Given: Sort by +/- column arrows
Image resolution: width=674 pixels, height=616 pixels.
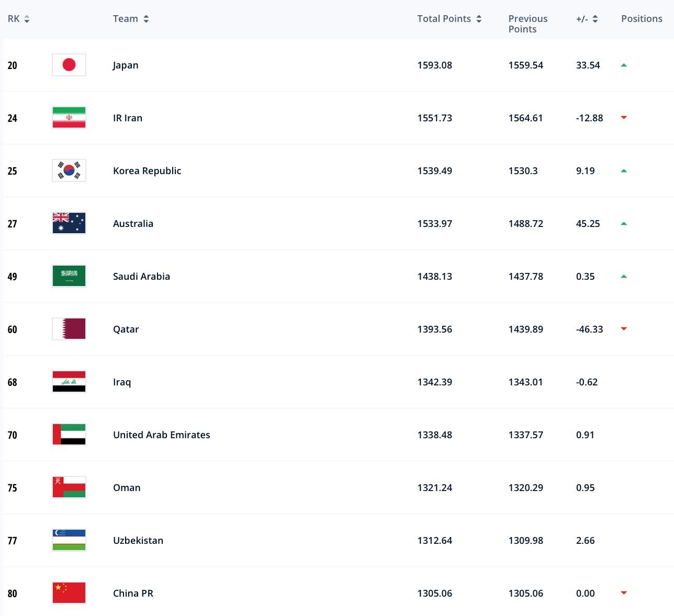Looking at the screenshot, I should click(595, 19).
